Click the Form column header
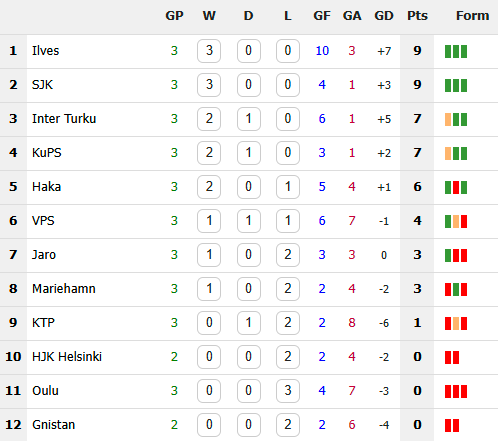498x441 pixels. (x=472, y=16)
